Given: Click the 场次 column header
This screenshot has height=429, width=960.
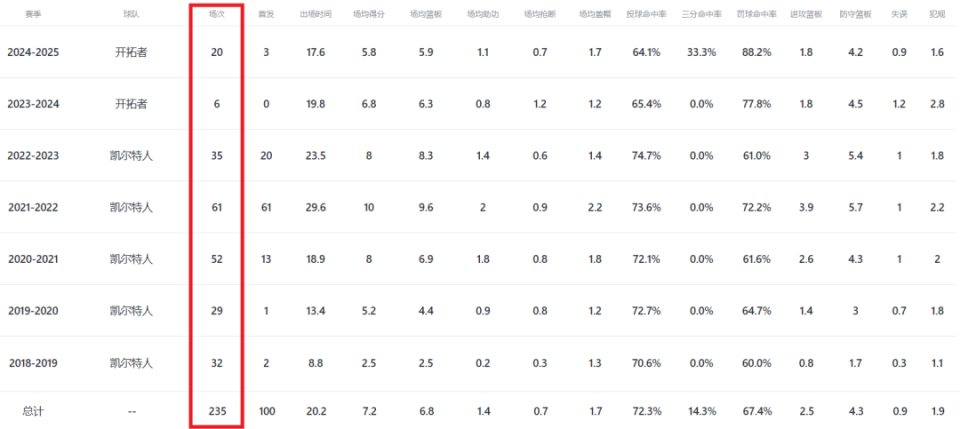Looking at the screenshot, I should point(217,13).
